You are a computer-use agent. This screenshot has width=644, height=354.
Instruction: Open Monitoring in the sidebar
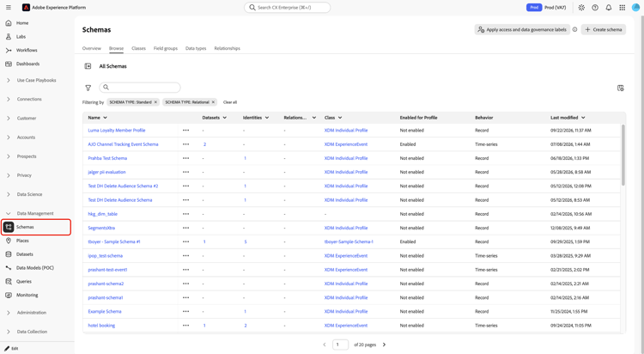pos(27,295)
